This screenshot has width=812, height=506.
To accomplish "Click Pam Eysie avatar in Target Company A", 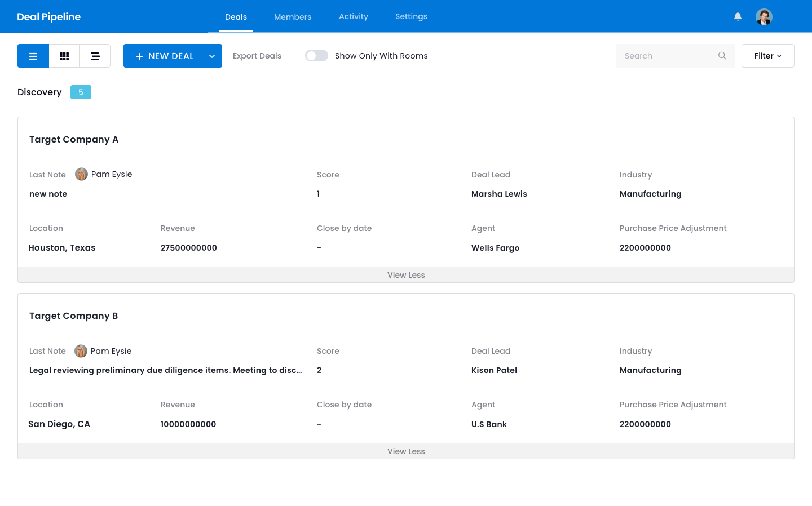I will click(x=81, y=174).
